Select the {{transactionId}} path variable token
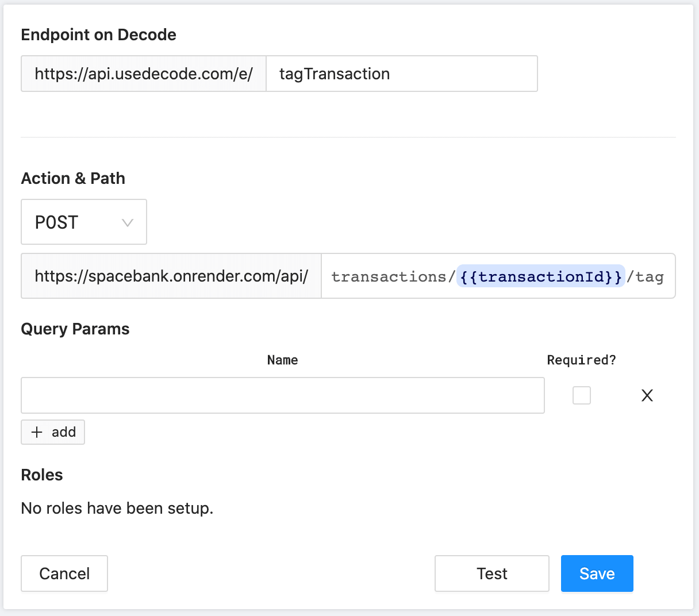Image resolution: width=699 pixels, height=616 pixels. coord(541,276)
